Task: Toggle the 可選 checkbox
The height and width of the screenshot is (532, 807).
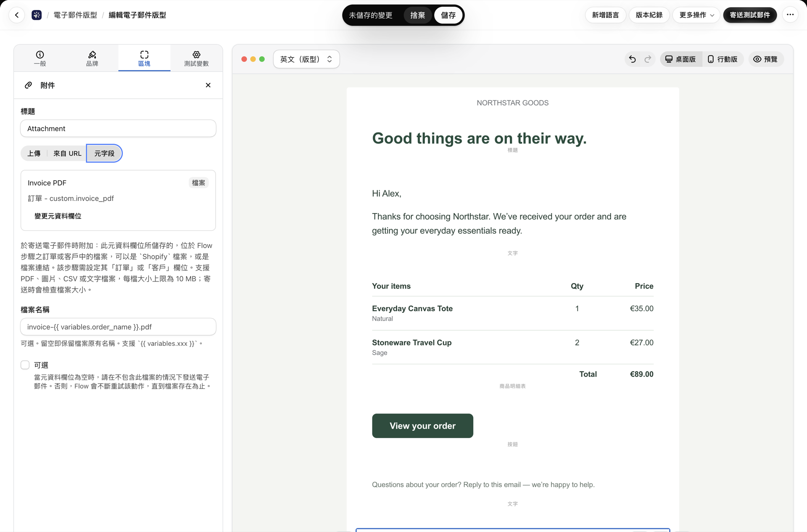Action: [25, 365]
